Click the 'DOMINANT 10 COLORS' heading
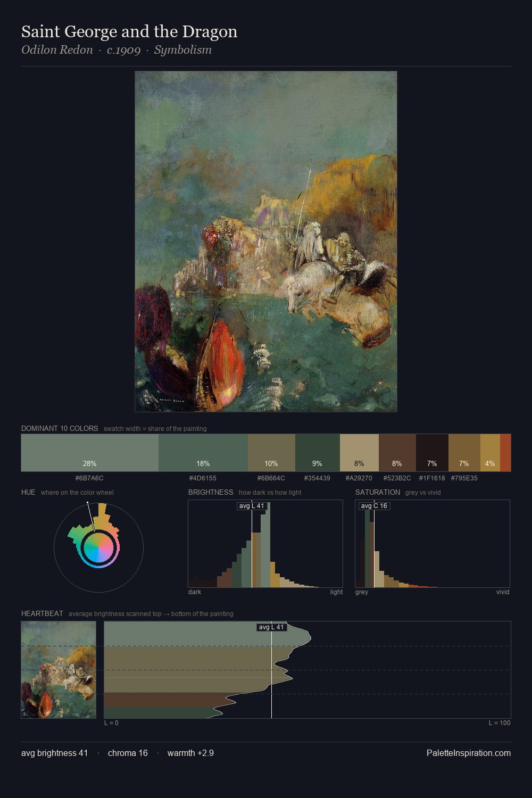The image size is (532, 798). tap(60, 428)
